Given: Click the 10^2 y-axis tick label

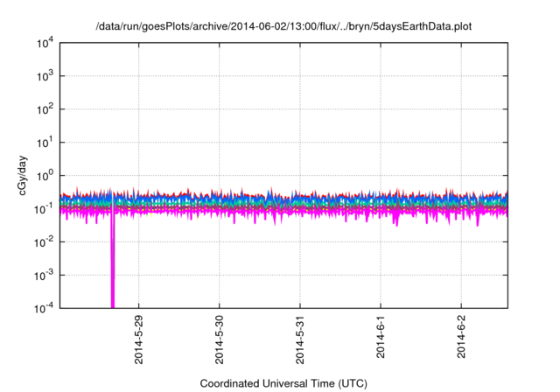Looking at the screenshot, I should pos(45,109).
